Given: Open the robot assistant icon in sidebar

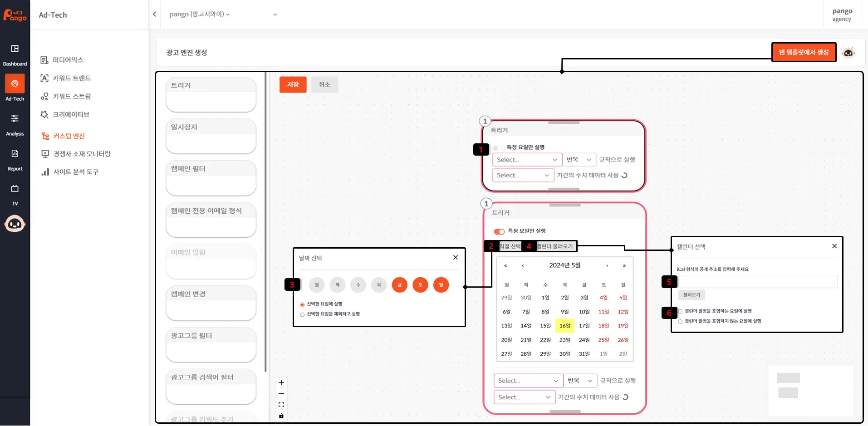Looking at the screenshot, I should pyautogui.click(x=15, y=224).
